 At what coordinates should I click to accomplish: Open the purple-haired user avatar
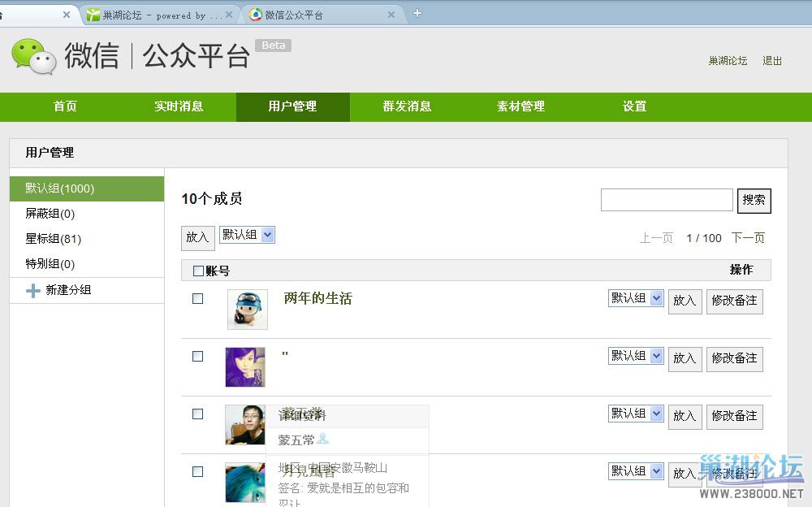coord(245,367)
